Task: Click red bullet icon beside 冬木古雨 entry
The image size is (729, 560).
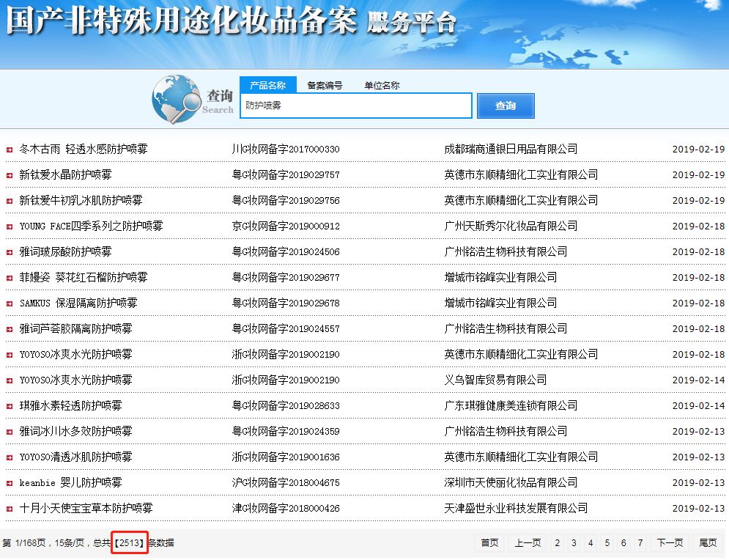Action: click(10, 150)
